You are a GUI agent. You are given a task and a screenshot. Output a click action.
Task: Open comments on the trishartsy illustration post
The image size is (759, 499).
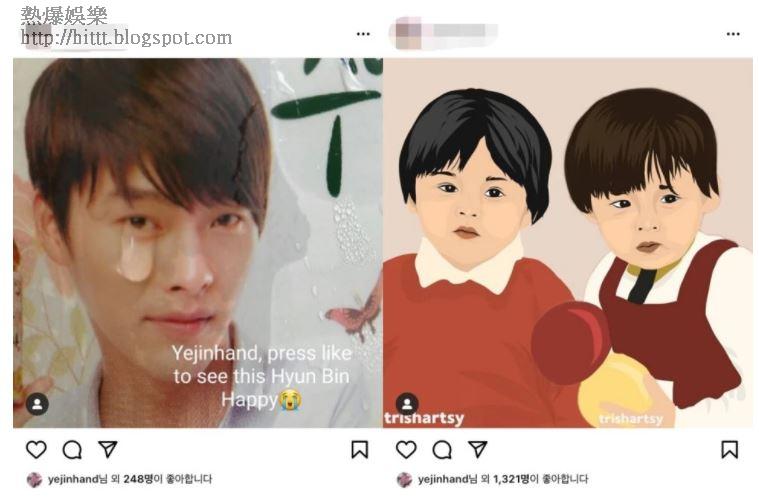442,450
